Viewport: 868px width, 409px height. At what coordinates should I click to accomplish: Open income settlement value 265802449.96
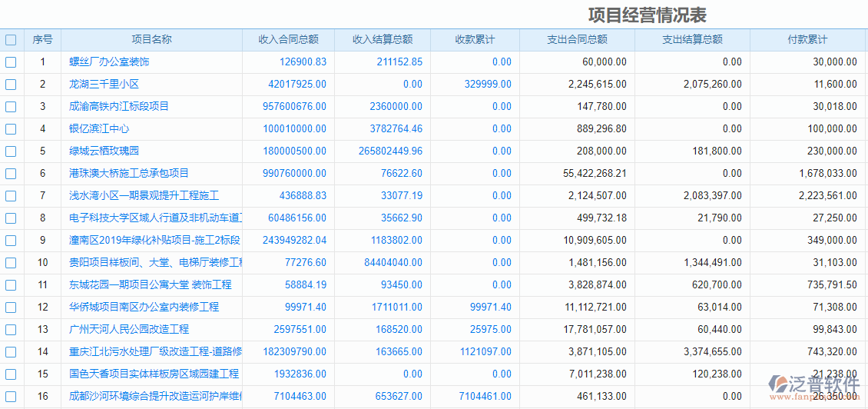tap(390, 151)
